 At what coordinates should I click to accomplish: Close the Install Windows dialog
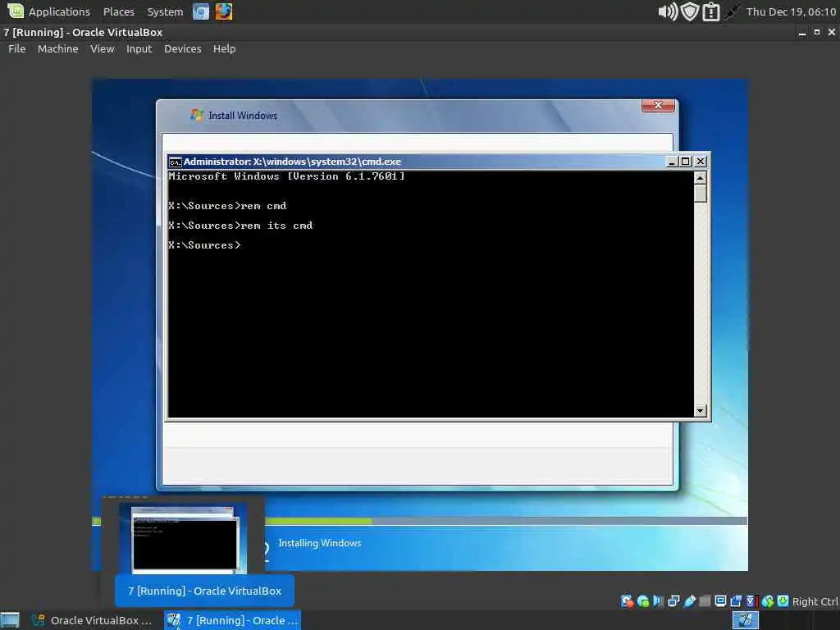coord(659,105)
